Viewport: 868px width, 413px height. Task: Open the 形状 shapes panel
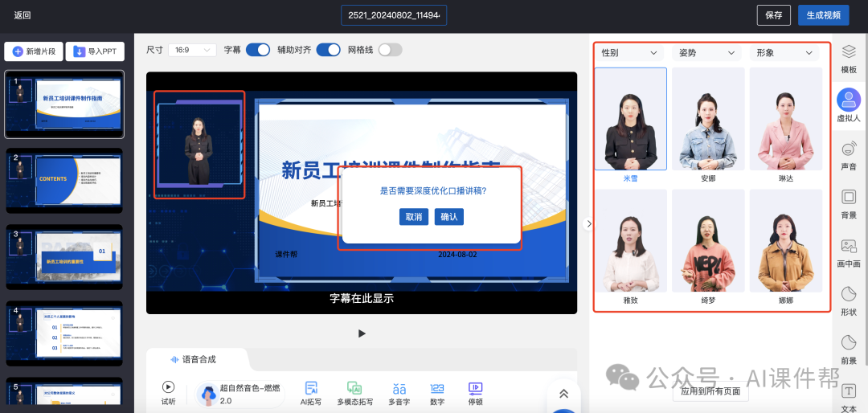pyautogui.click(x=849, y=301)
